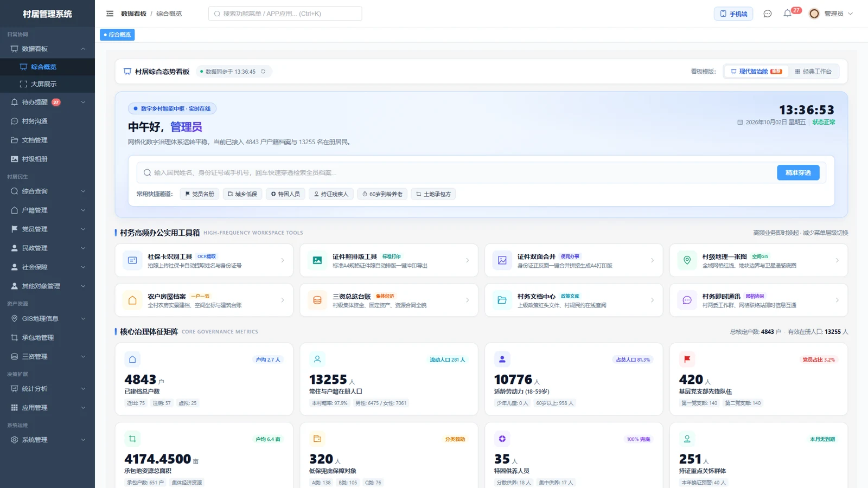Open 社保卡识别工具 card icon
Screen dimensions: 868x488
point(132,260)
